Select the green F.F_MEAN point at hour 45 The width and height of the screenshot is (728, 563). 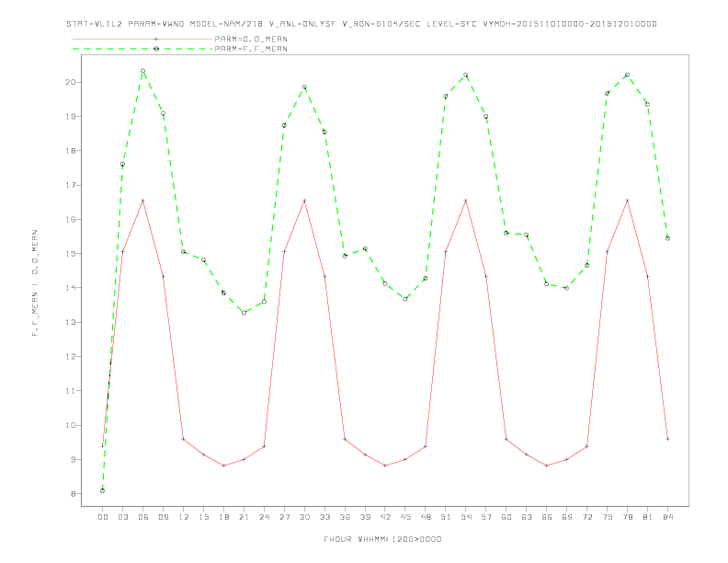[405, 299]
